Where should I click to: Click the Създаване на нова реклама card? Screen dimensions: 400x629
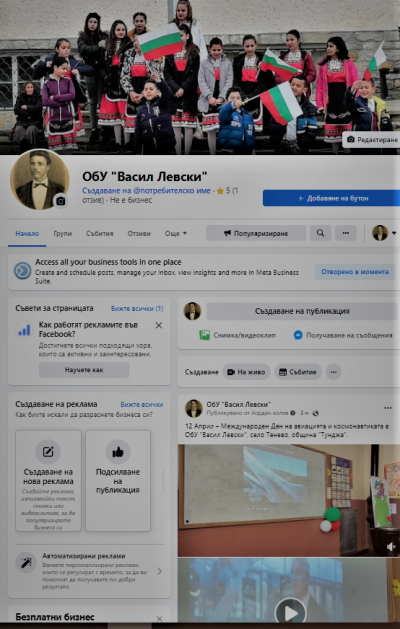48,481
